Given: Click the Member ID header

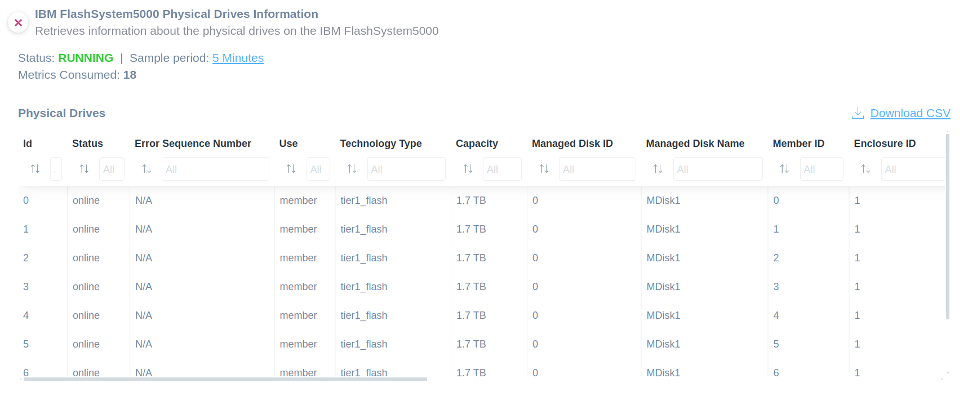Looking at the screenshot, I should [798, 144].
